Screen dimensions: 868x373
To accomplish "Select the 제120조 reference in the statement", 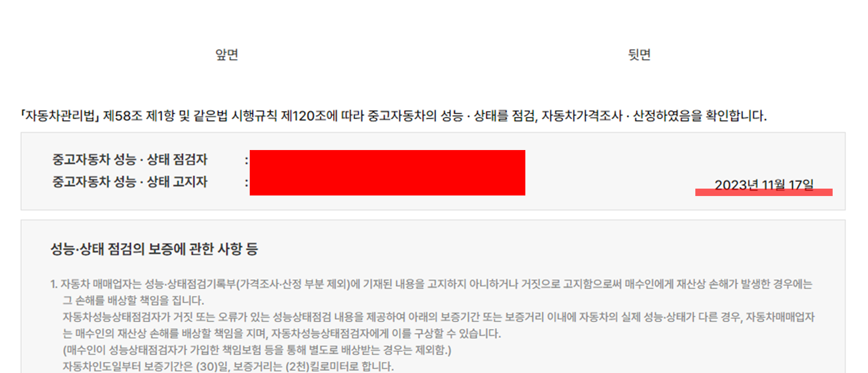I will [x=304, y=116].
